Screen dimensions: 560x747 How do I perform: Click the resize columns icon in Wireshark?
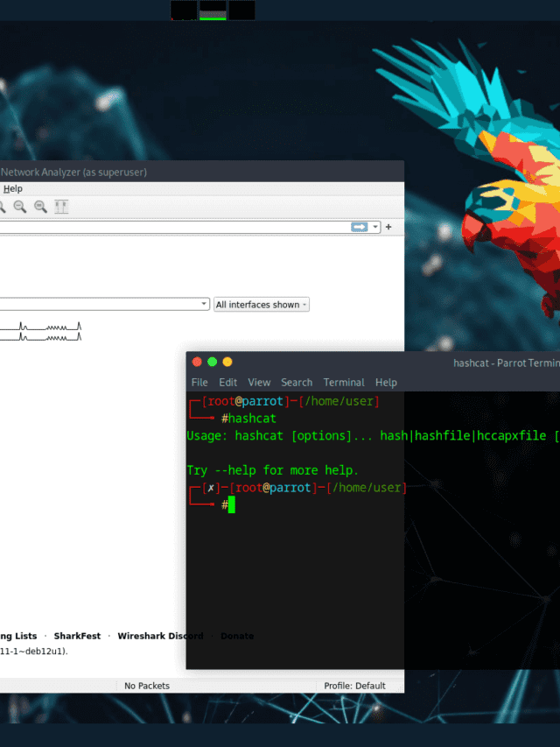[61, 207]
